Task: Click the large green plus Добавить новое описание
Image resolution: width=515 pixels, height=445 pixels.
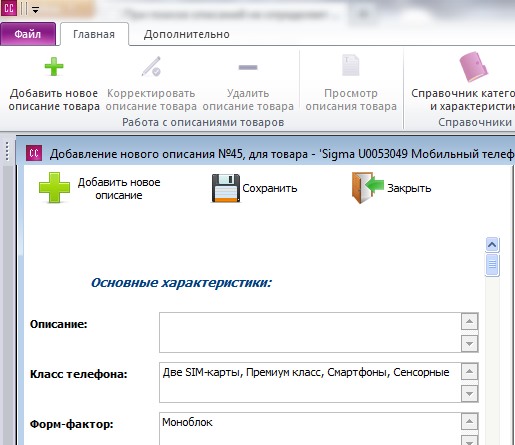Action: coord(54,188)
